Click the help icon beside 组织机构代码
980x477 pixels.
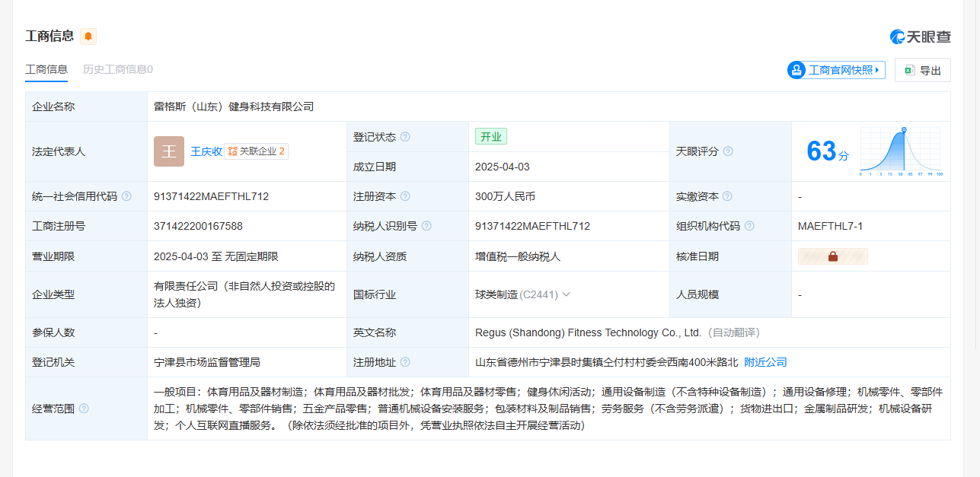point(749,226)
